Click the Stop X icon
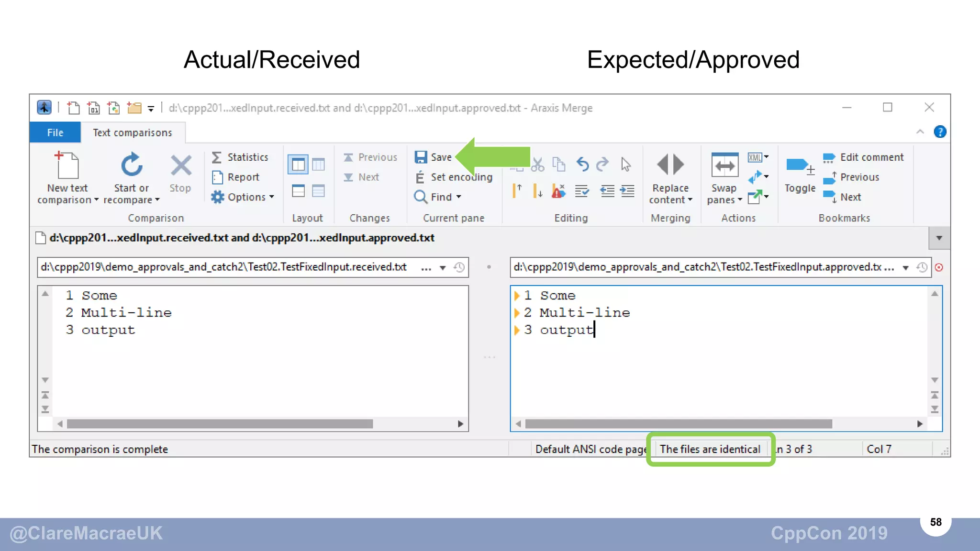 click(x=180, y=166)
